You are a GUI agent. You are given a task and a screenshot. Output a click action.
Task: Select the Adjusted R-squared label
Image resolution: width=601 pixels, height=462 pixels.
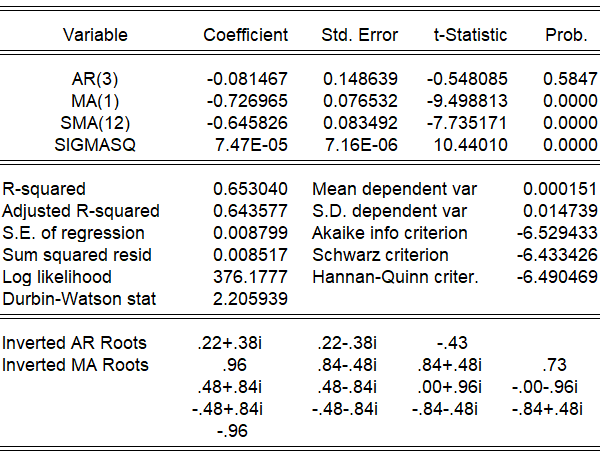pos(81,211)
